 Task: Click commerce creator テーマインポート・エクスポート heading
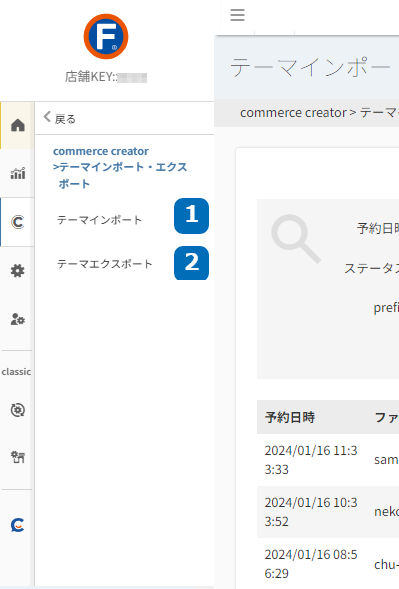(x=120, y=167)
